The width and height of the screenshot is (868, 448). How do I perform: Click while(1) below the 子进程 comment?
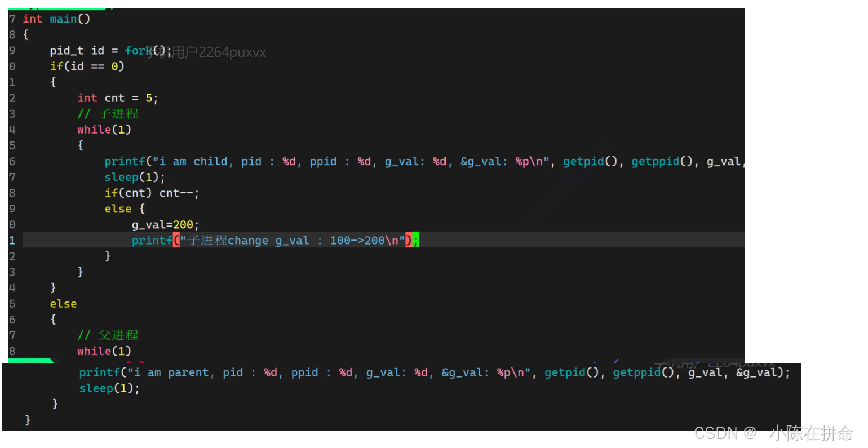[104, 130]
